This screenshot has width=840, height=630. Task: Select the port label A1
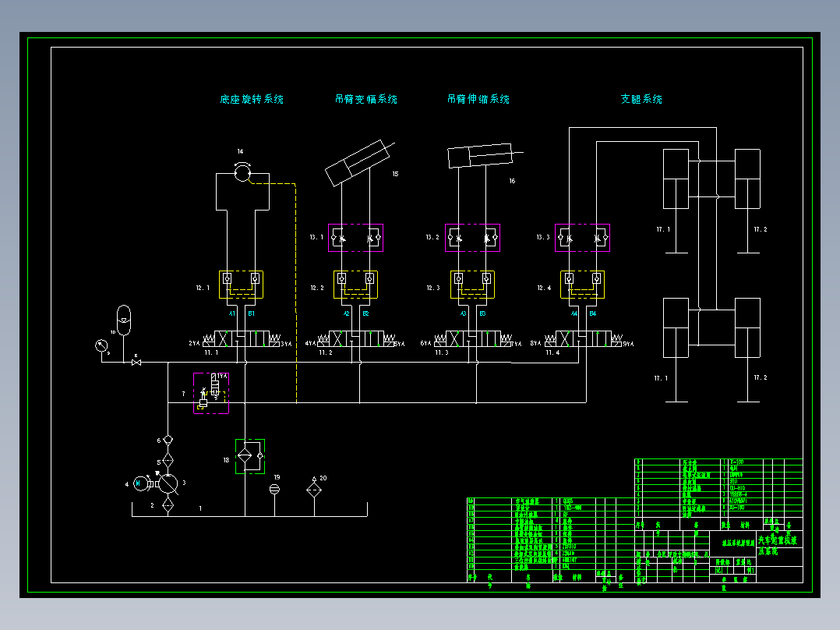click(232, 313)
